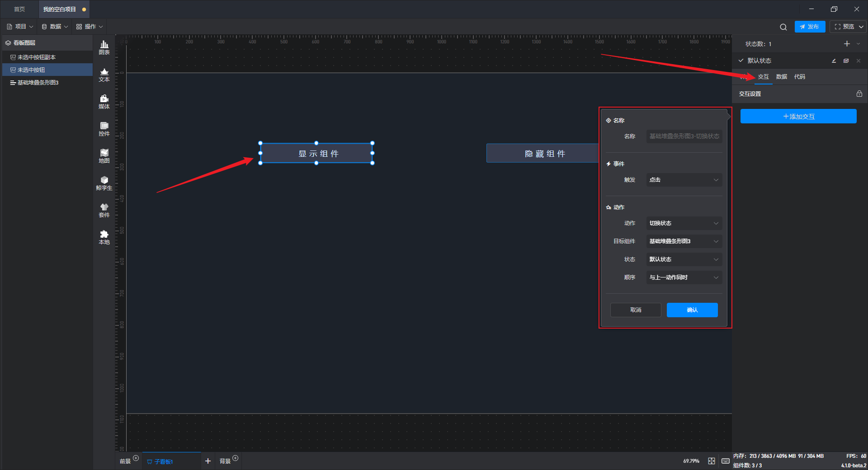Select layer 未选中按钮

[x=47, y=70]
